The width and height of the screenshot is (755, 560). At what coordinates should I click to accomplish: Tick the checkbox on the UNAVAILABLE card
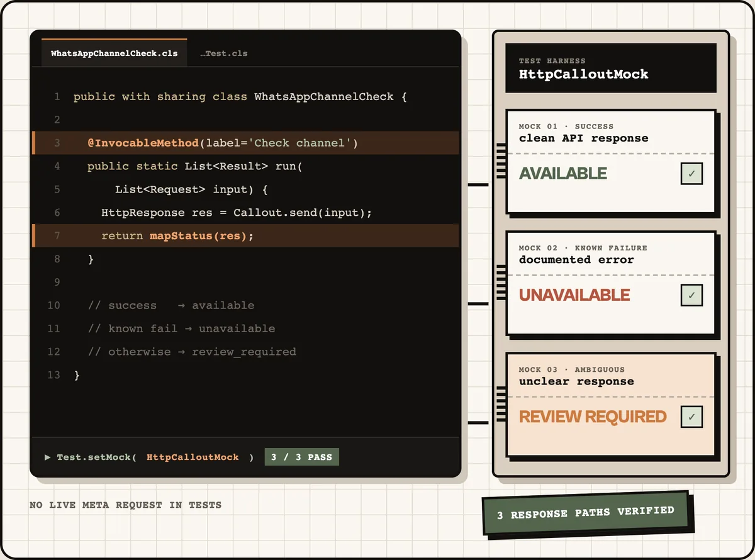[x=691, y=295]
